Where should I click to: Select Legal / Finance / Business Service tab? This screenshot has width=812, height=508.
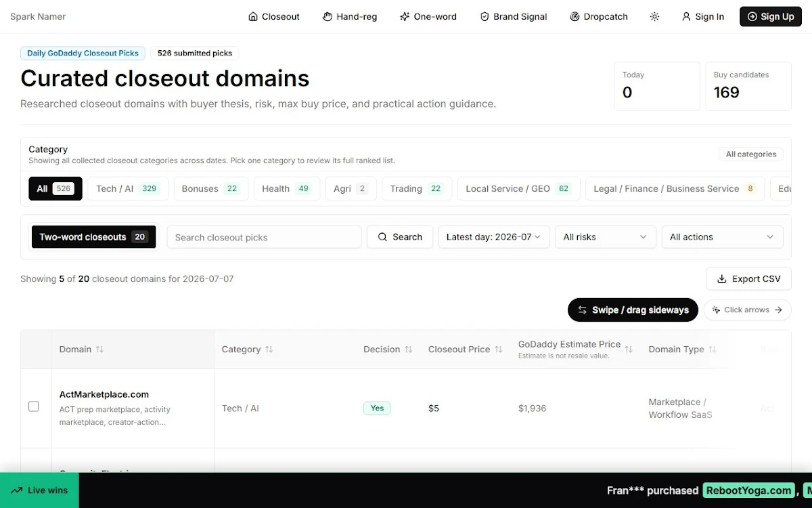(x=675, y=188)
